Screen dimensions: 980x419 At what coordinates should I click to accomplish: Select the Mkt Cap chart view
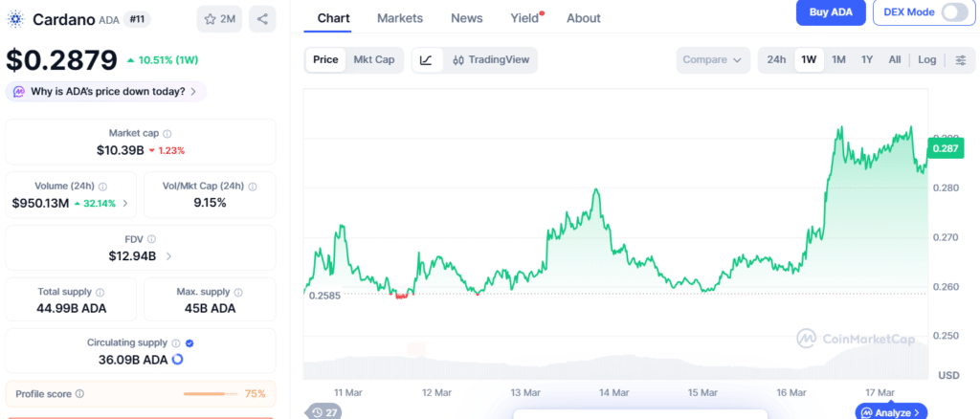(374, 60)
